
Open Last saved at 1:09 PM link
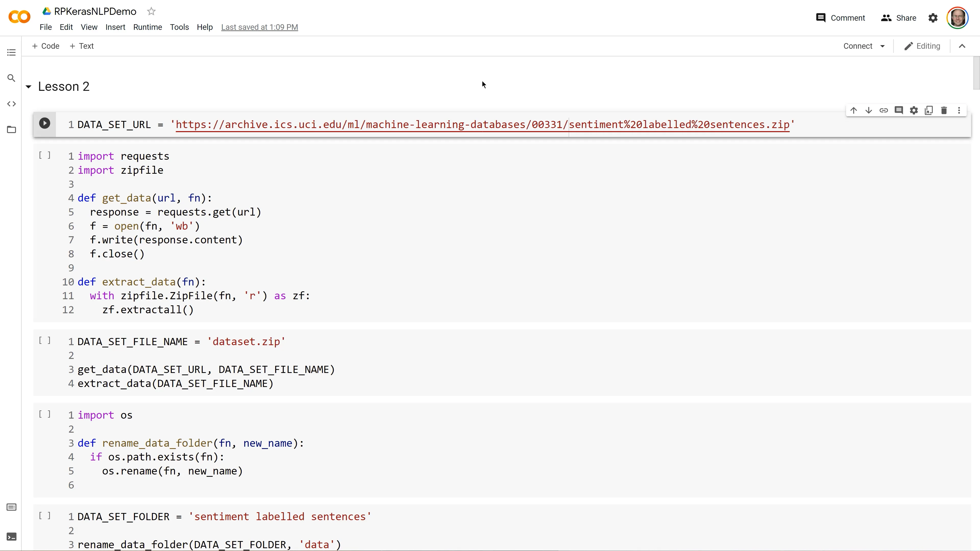click(260, 27)
